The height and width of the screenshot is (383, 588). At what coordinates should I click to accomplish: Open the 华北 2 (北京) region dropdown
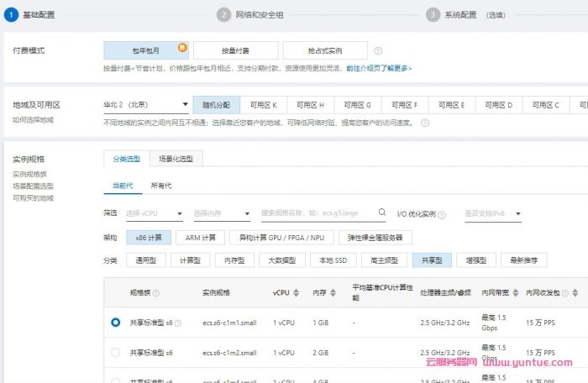tap(145, 105)
